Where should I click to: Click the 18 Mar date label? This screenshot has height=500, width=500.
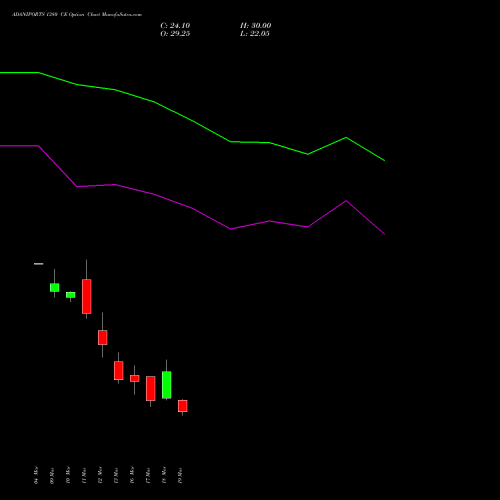click(x=164, y=475)
